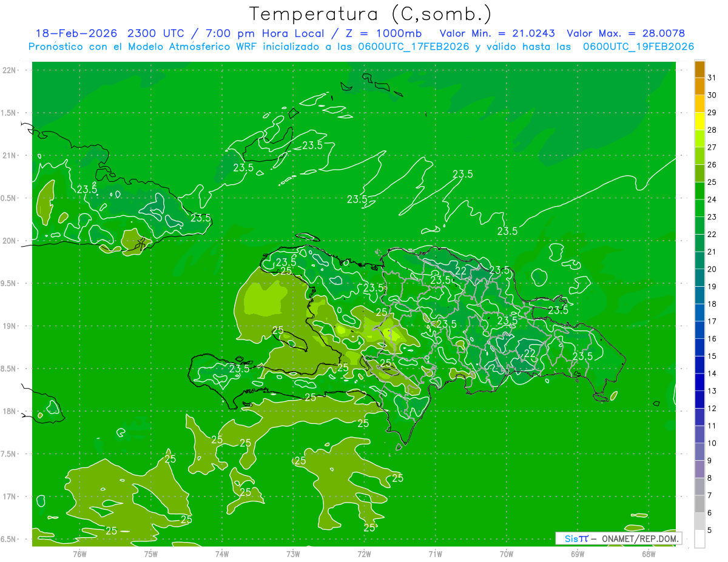Click the 76W longitude axis label
The width and height of the screenshot is (728, 562).
pos(79,554)
